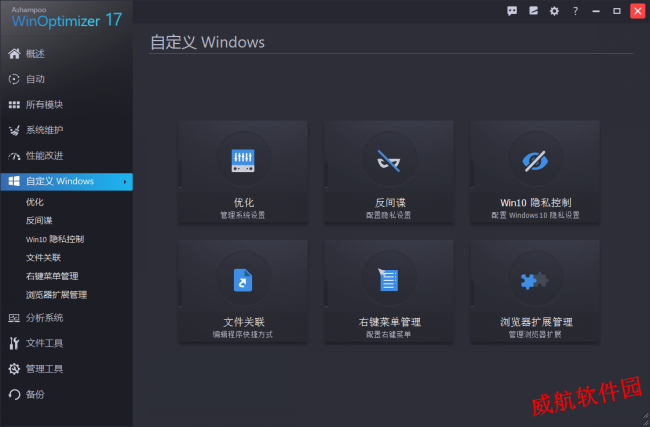Click the 分析系统 monitor icon
The height and width of the screenshot is (427, 650).
pyautogui.click(x=14, y=318)
